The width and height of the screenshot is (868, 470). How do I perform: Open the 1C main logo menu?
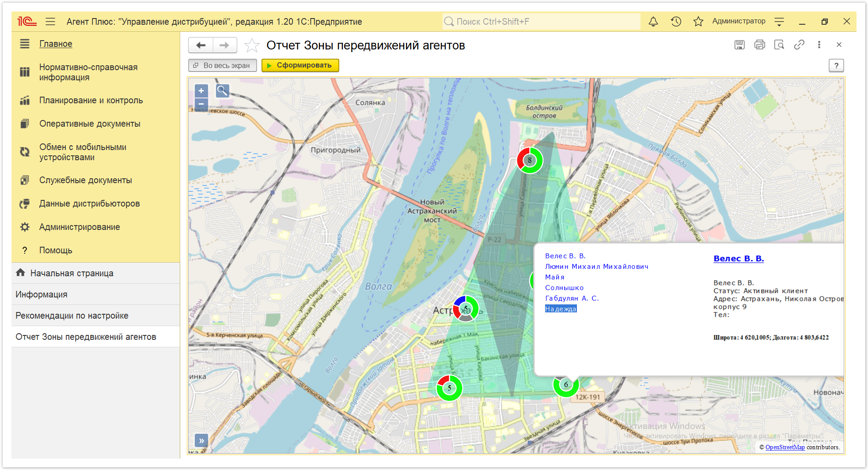27,21
